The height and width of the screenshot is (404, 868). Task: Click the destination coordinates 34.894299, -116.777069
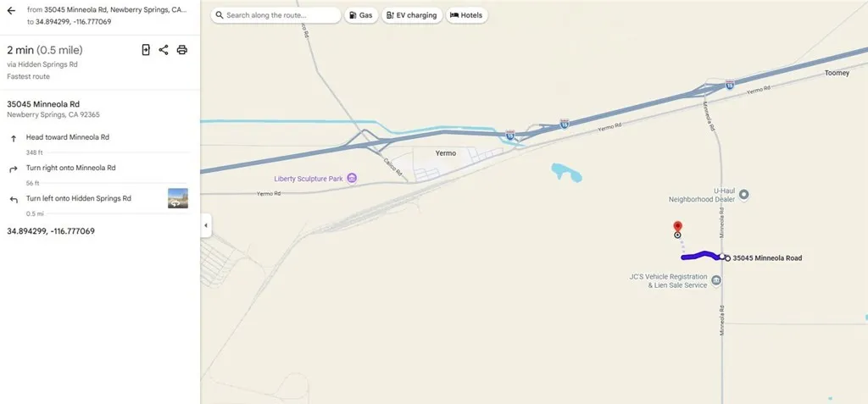coord(51,231)
